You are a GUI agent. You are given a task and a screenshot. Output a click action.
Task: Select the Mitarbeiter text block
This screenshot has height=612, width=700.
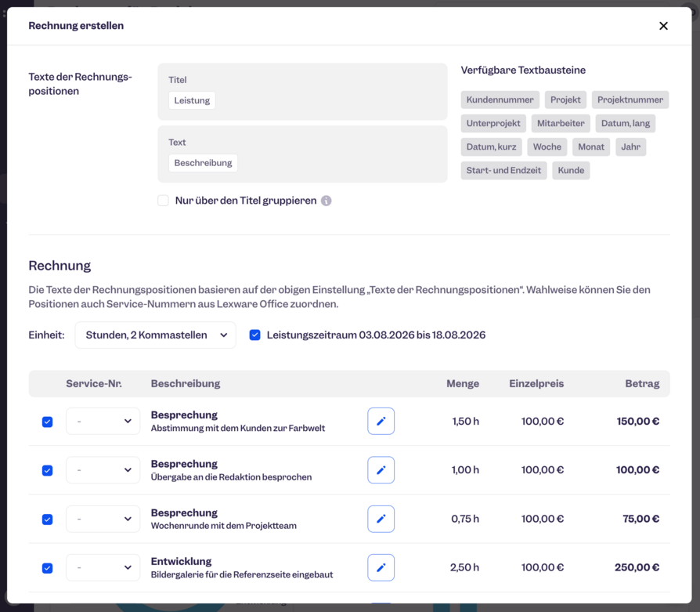point(561,123)
